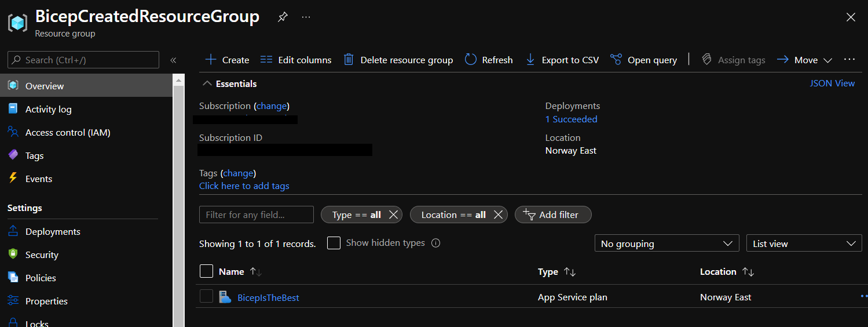Click the Refresh toolbar icon
This screenshot has height=327, width=868.
pyautogui.click(x=471, y=60)
